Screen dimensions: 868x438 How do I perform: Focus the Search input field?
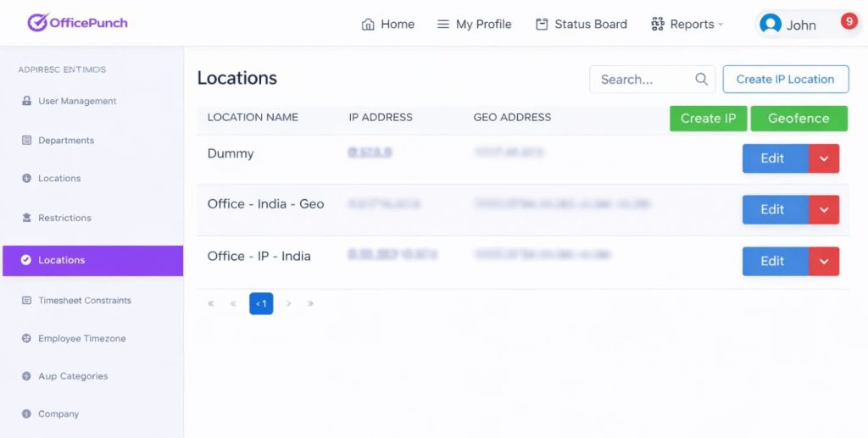pos(642,80)
